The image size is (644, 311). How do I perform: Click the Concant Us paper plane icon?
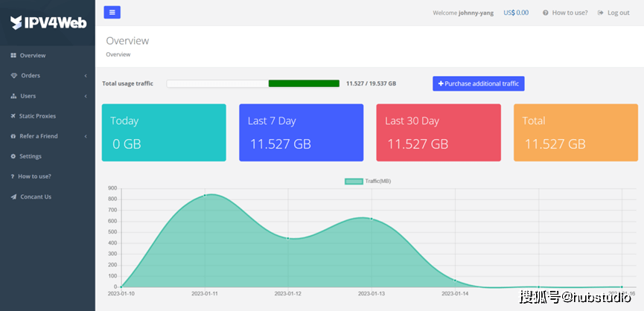point(13,197)
